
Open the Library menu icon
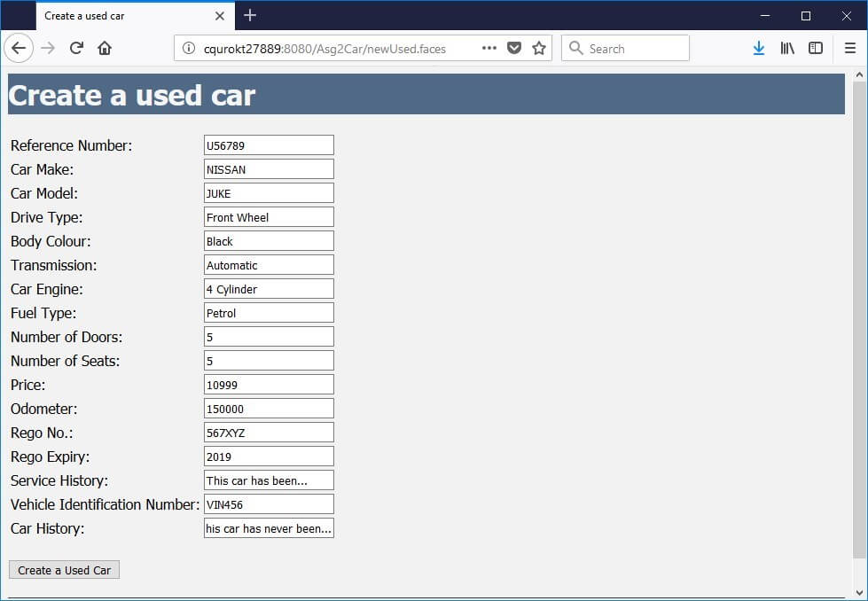pos(787,48)
